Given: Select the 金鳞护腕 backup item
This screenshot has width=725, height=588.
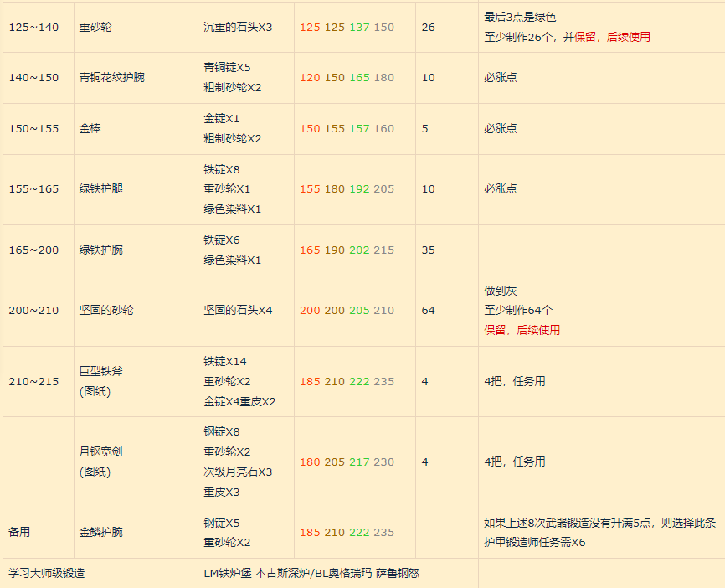Looking at the screenshot, I should [x=100, y=532].
